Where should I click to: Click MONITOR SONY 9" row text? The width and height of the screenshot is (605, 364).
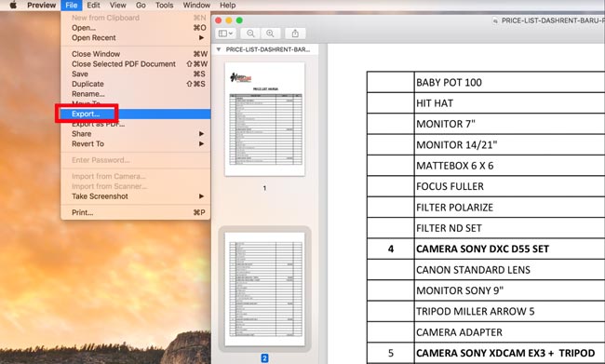pyautogui.click(x=460, y=290)
